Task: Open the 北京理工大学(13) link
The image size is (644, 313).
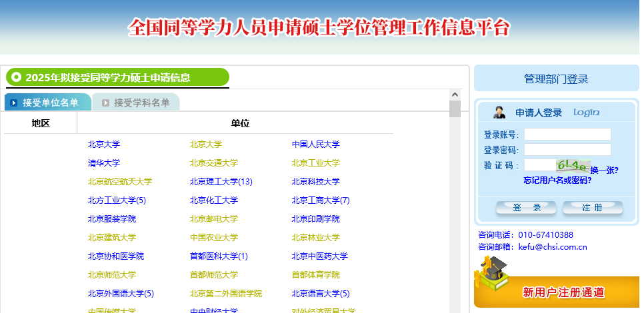Action: point(221,182)
